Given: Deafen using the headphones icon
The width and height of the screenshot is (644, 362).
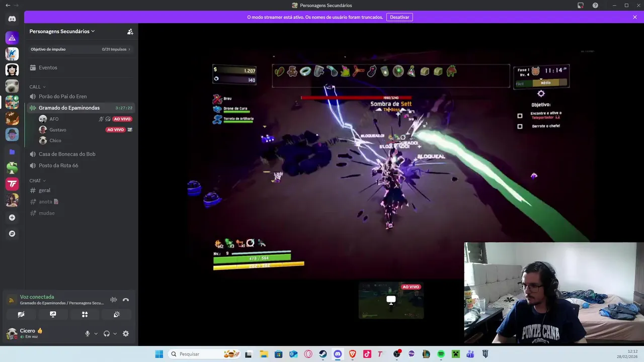Looking at the screenshot, I should coord(107,333).
